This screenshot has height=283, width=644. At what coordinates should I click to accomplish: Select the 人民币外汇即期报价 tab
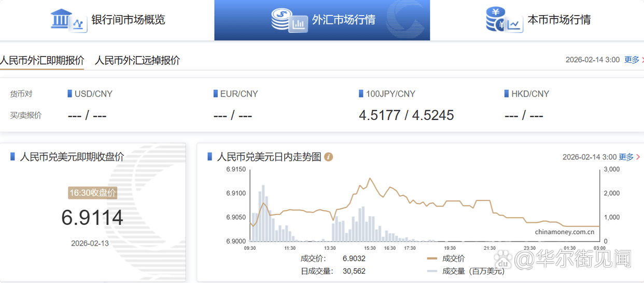[41, 60]
